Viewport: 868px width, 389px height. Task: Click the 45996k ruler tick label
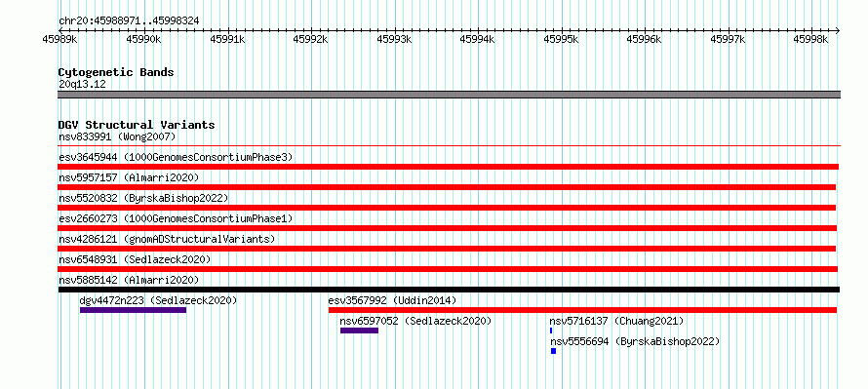coord(644,39)
